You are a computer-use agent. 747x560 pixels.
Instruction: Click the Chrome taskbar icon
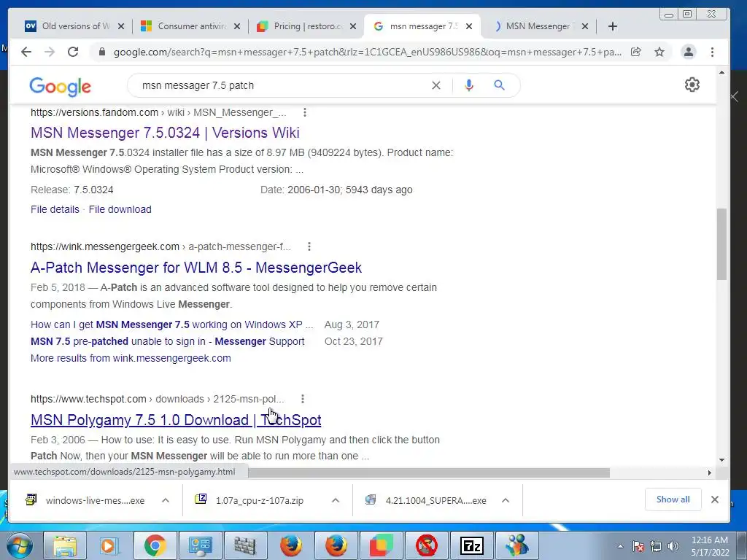click(155, 545)
